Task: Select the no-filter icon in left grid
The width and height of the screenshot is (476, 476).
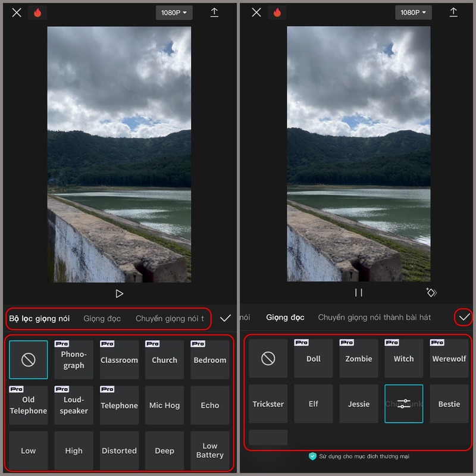Action: (x=29, y=359)
